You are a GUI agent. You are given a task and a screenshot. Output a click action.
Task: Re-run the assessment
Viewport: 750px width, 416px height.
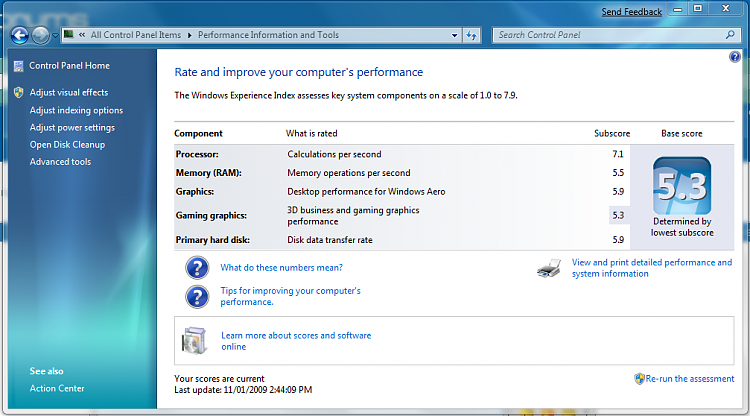[690, 379]
